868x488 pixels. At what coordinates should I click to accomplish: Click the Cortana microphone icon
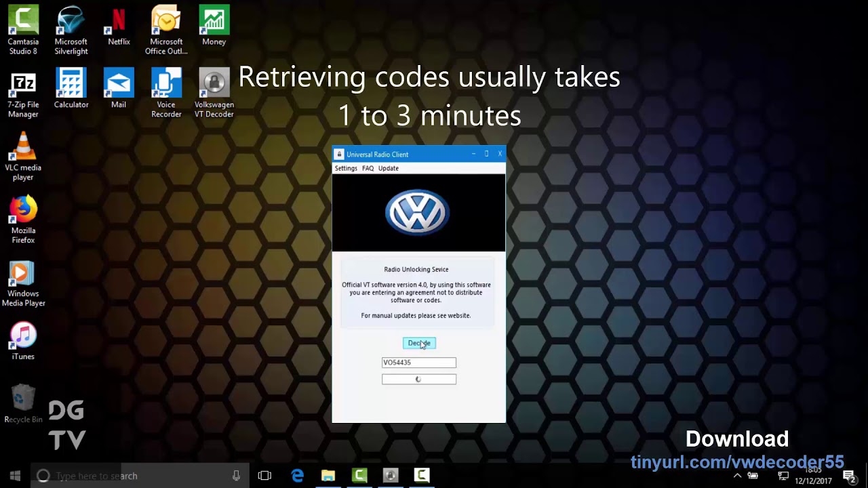[x=236, y=476]
